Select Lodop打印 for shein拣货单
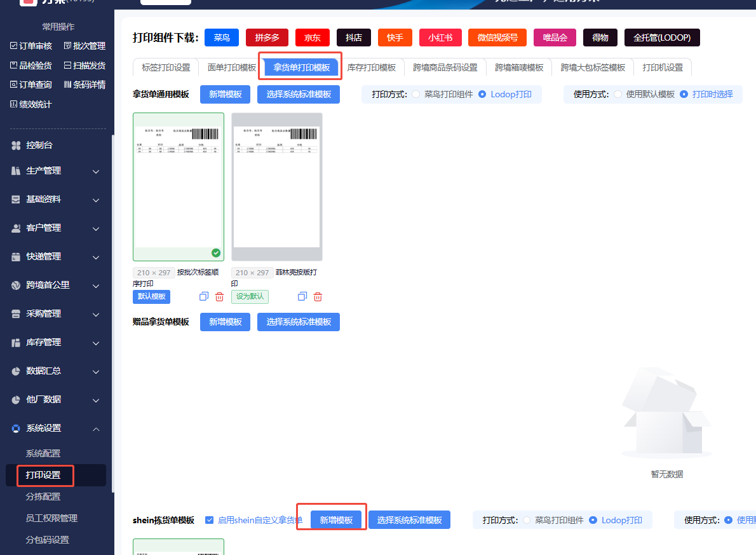756x555 pixels. pyautogui.click(x=593, y=520)
